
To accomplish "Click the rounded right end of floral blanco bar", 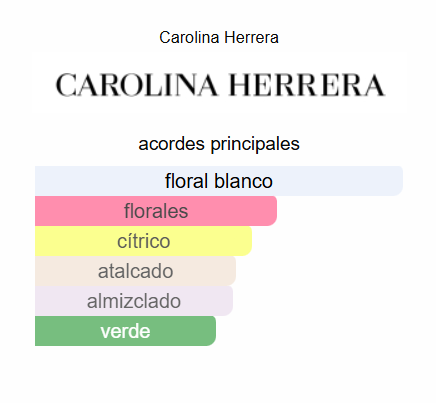I will [x=398, y=181].
